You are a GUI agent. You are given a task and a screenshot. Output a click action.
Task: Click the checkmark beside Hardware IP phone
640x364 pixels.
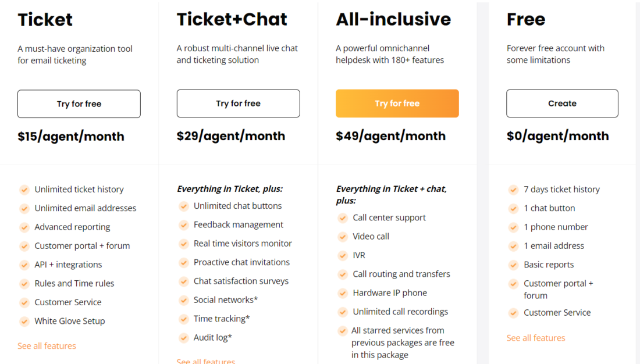tap(343, 293)
